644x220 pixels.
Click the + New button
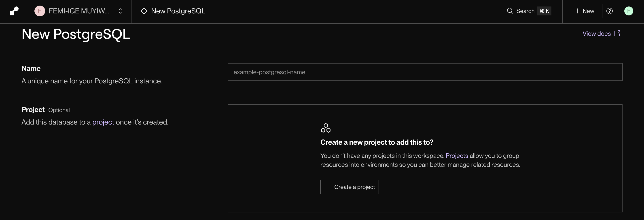(x=584, y=11)
